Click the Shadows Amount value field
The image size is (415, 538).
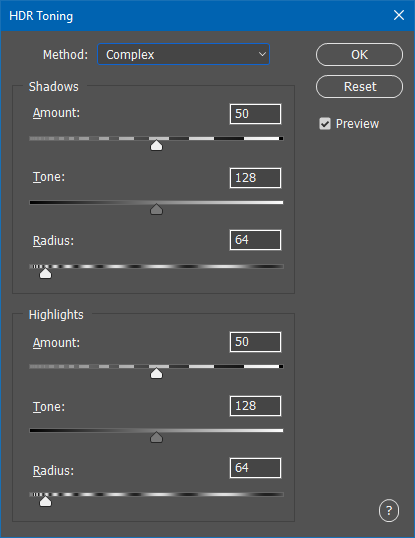[x=255, y=114]
